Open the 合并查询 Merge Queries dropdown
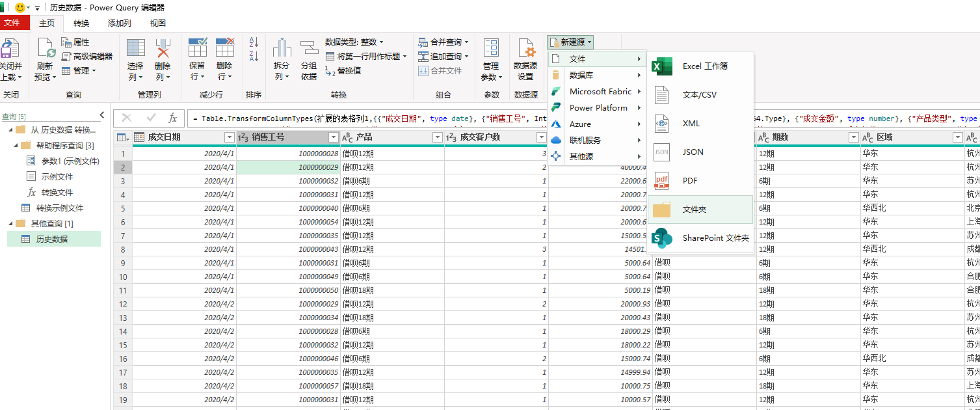Screen dimensions: 980x410 443,42
